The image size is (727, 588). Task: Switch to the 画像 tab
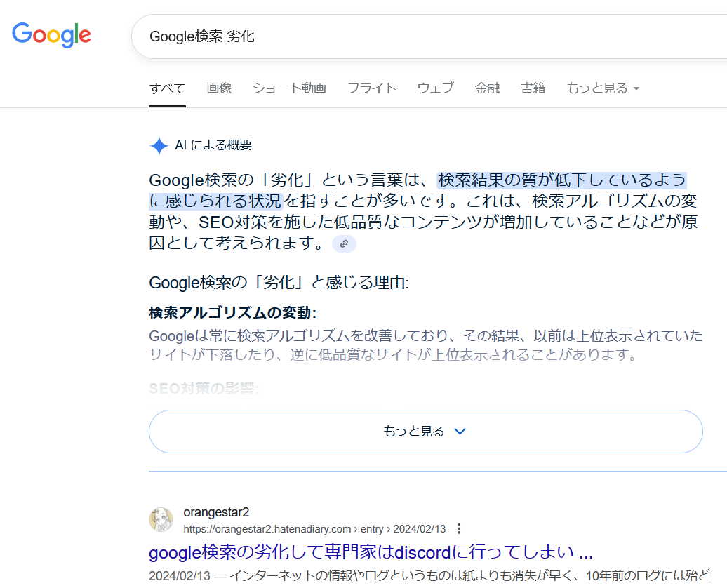coord(220,88)
